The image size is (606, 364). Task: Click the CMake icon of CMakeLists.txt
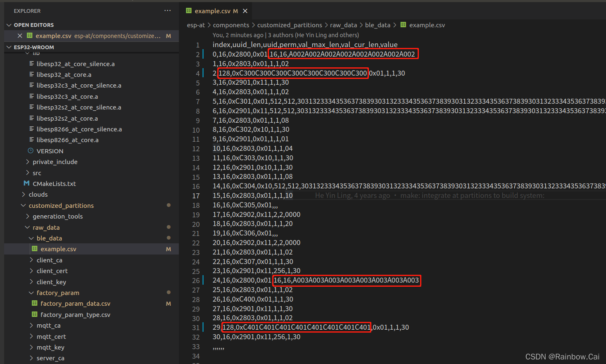(x=26, y=183)
